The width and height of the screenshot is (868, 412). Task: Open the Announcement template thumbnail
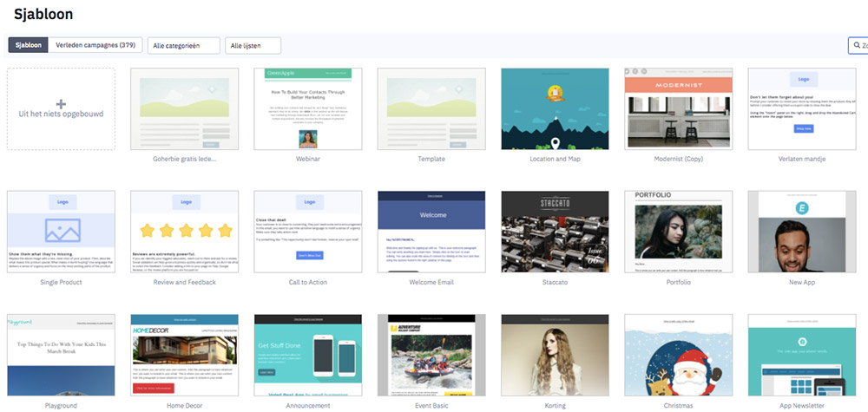(x=308, y=355)
